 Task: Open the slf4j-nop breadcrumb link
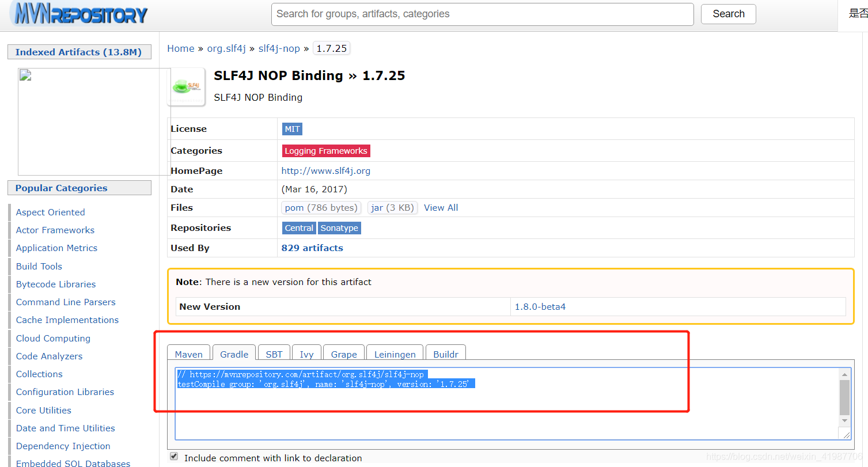(279, 48)
